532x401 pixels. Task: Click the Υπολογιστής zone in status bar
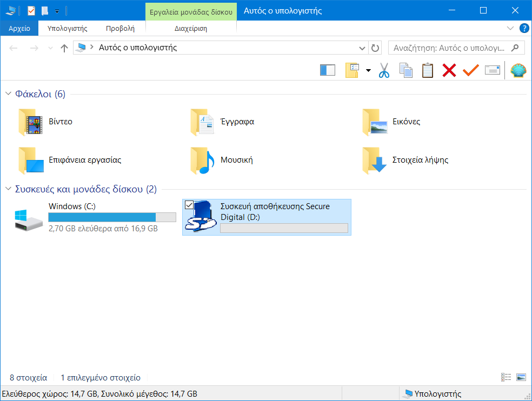tap(433, 394)
